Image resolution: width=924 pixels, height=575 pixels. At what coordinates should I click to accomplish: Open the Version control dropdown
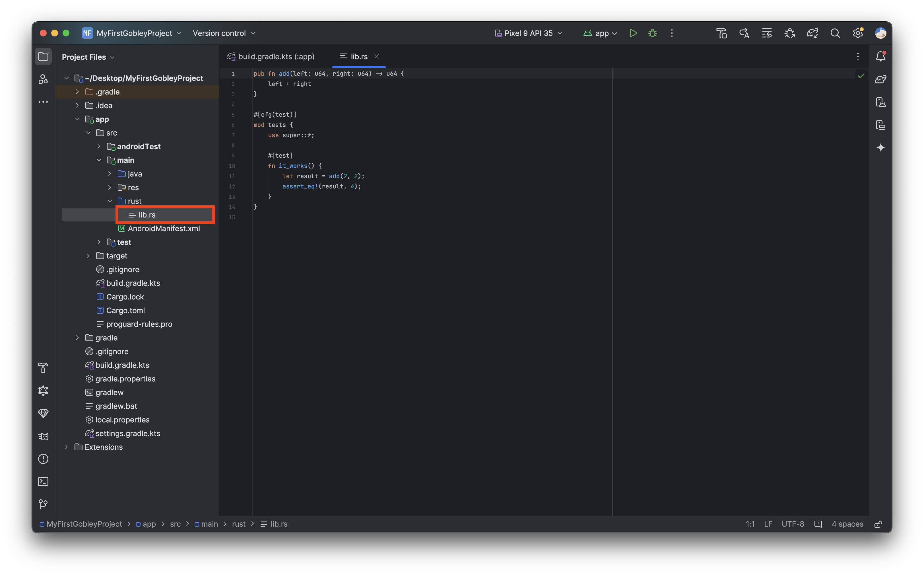point(224,33)
